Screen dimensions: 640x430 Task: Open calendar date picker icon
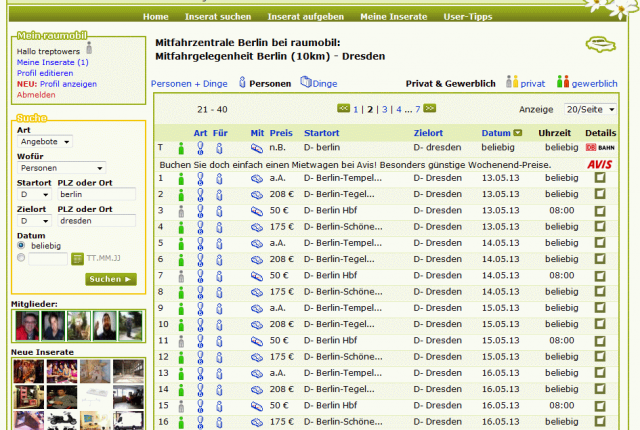(77, 259)
